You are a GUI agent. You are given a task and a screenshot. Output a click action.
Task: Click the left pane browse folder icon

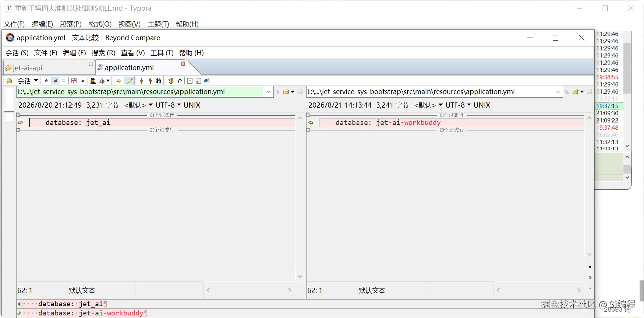click(286, 92)
